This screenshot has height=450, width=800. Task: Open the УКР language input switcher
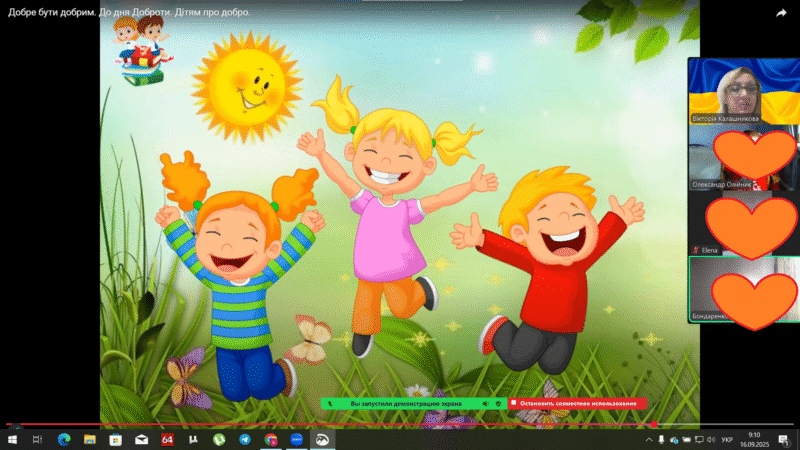click(727, 439)
